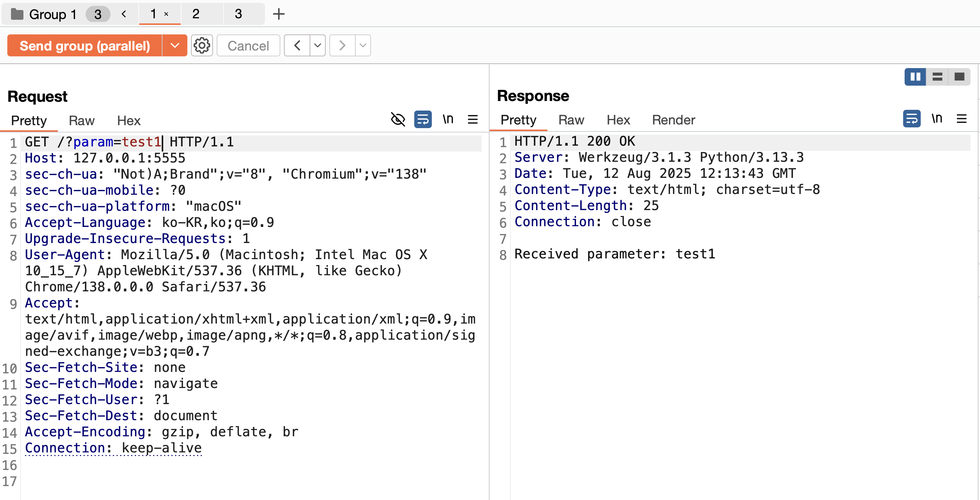Select Response Pretty view tab
This screenshot has height=500, width=980.
(x=518, y=120)
